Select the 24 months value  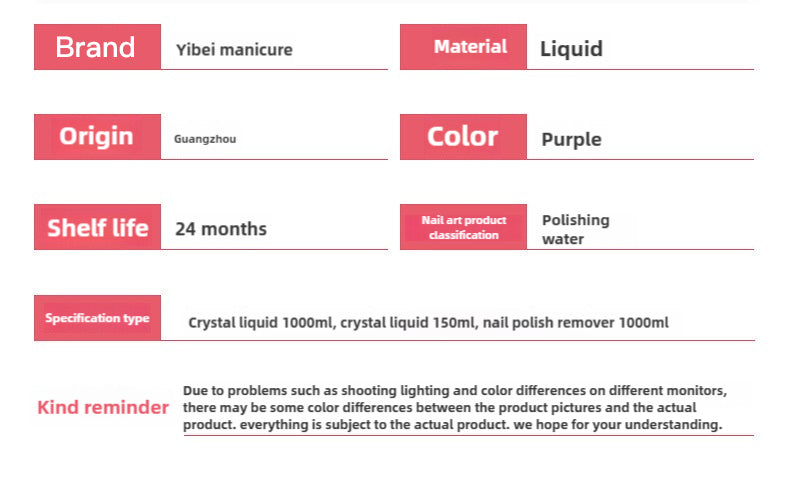coord(221,228)
